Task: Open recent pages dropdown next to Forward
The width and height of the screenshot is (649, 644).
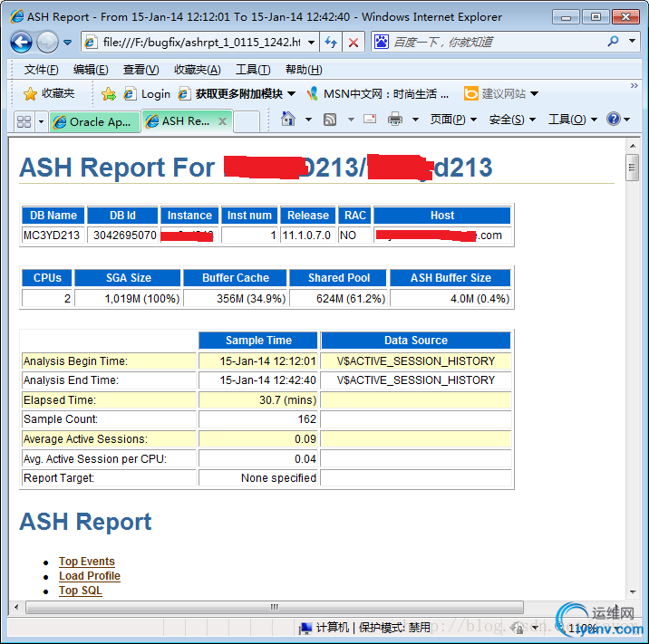Action: click(68, 43)
